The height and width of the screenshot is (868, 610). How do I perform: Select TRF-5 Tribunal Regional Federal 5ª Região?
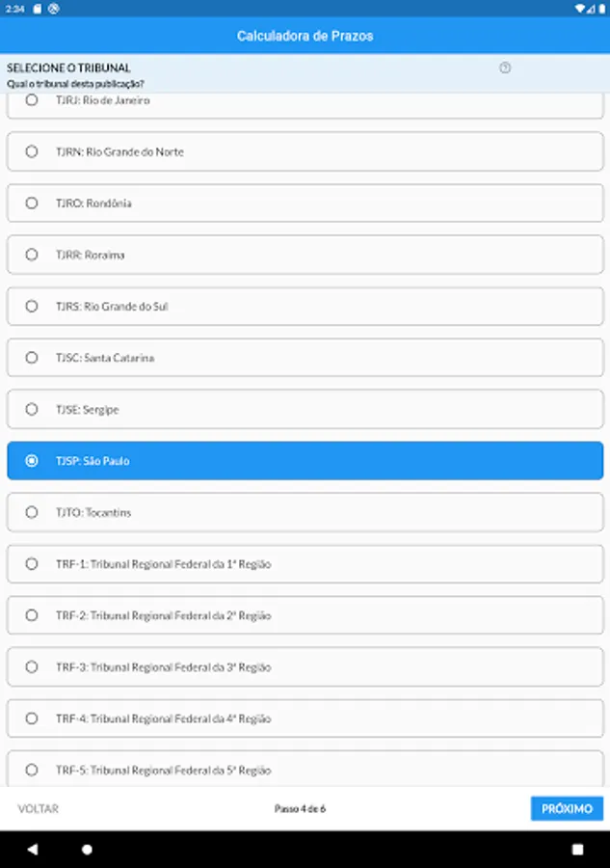tap(305, 769)
